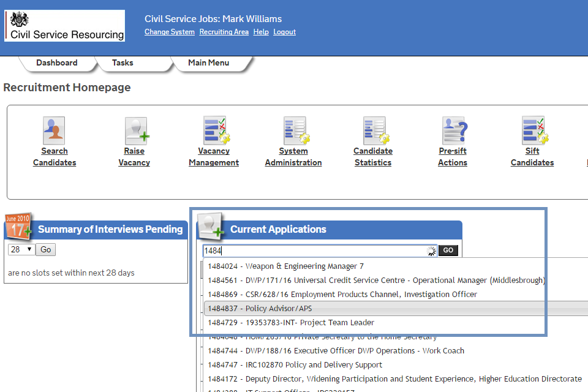
Task: Click GO button beside application search
Action: click(448, 251)
